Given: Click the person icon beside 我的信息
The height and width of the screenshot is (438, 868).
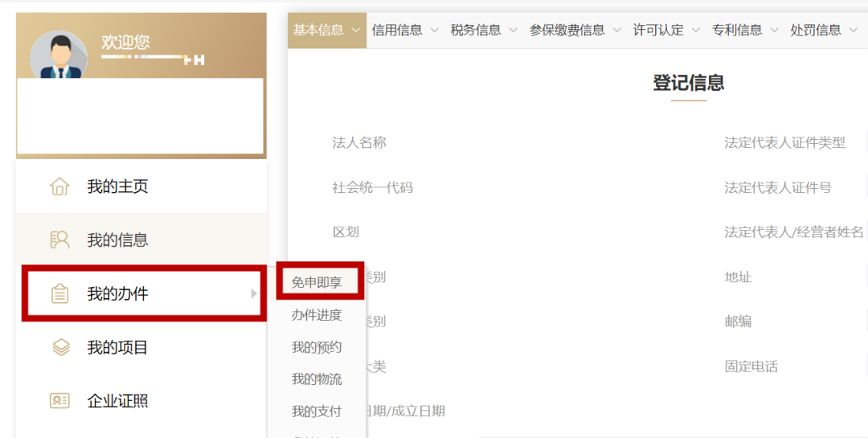Looking at the screenshot, I should [x=59, y=239].
